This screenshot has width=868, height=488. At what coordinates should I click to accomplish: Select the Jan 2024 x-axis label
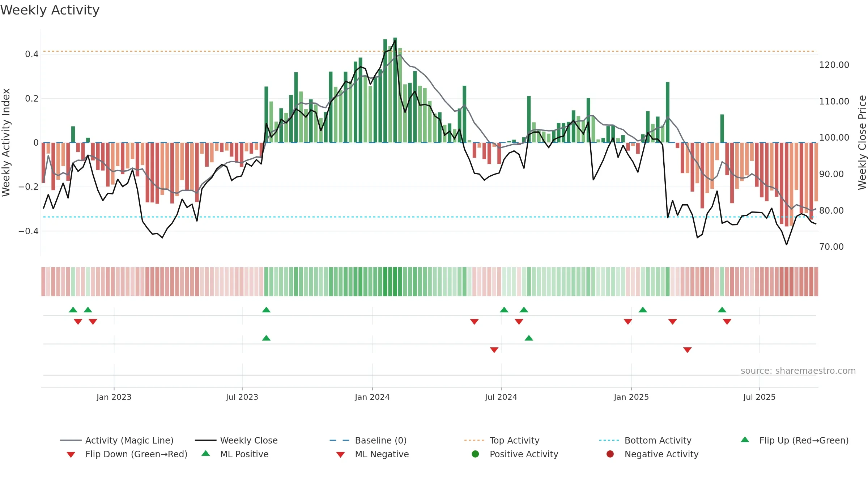[x=372, y=397]
